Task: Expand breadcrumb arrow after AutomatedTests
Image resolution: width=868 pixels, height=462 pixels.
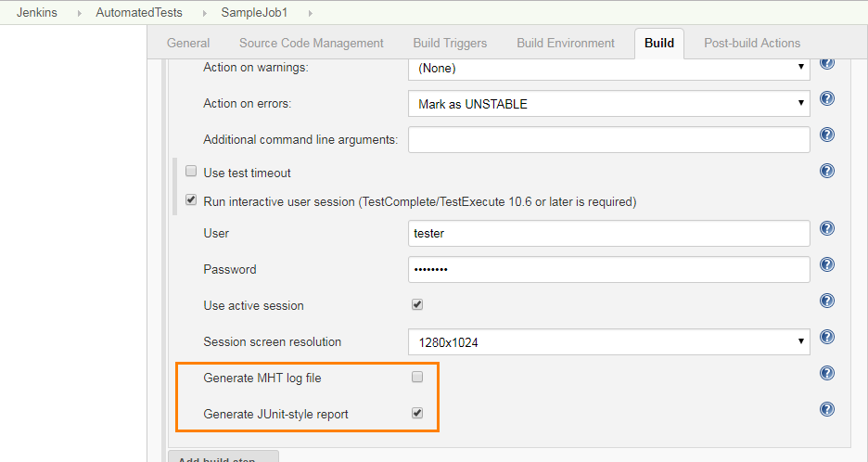Action: [x=205, y=13]
